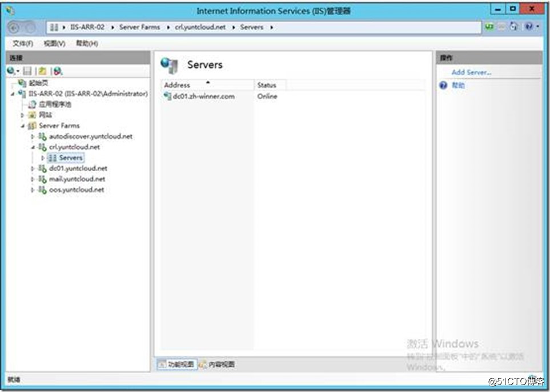Expand the Sites node in tree
Viewport: 550px width, 392px height.
[x=22, y=115]
